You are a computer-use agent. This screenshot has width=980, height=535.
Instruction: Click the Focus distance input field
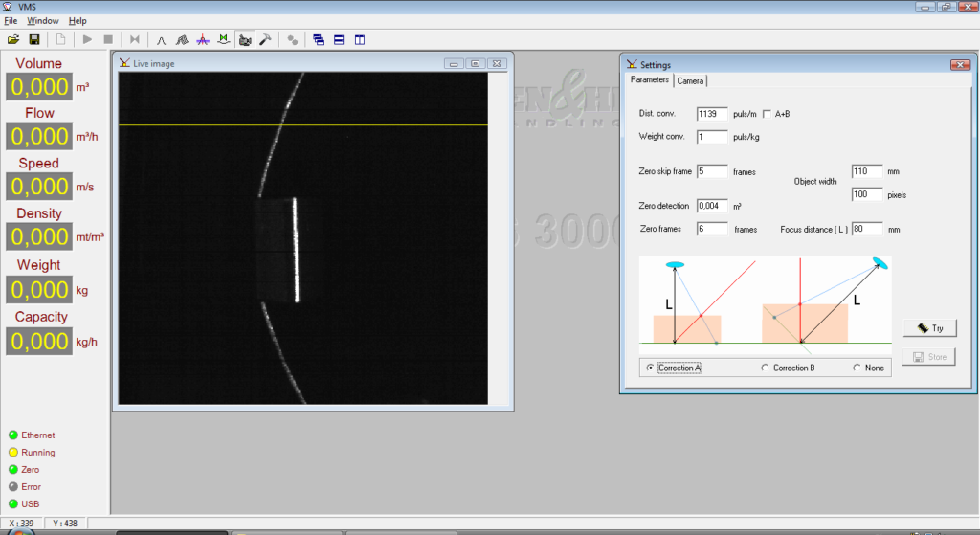coord(866,230)
